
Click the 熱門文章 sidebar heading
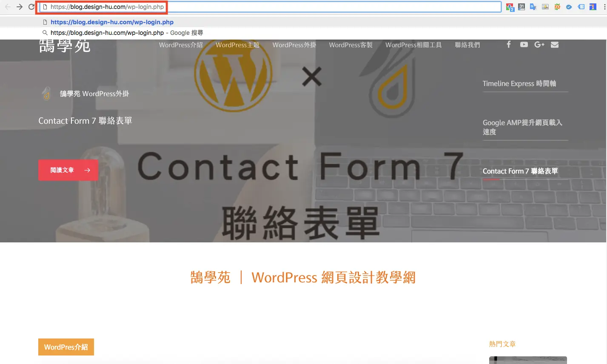pos(502,344)
